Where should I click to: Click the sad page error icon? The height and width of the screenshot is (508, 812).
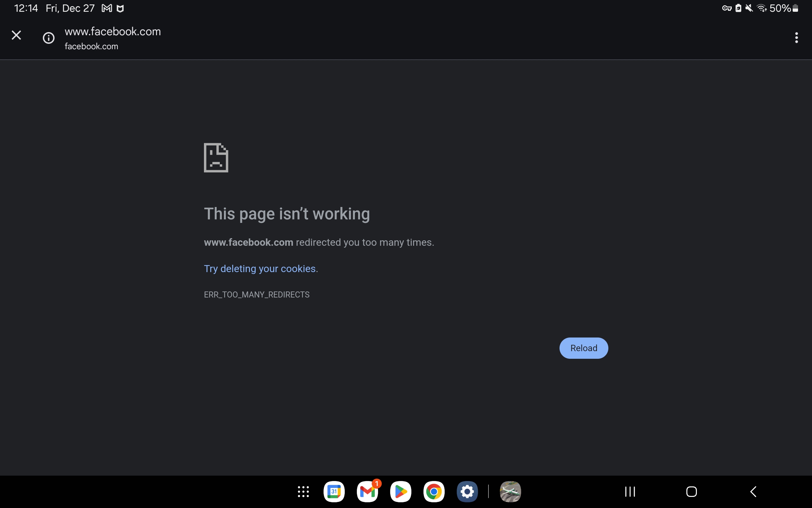216,157
